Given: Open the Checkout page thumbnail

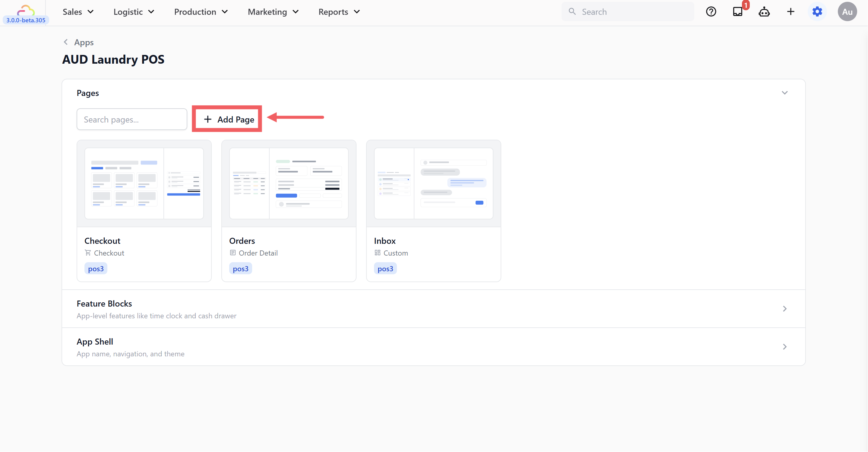Looking at the screenshot, I should (x=144, y=184).
